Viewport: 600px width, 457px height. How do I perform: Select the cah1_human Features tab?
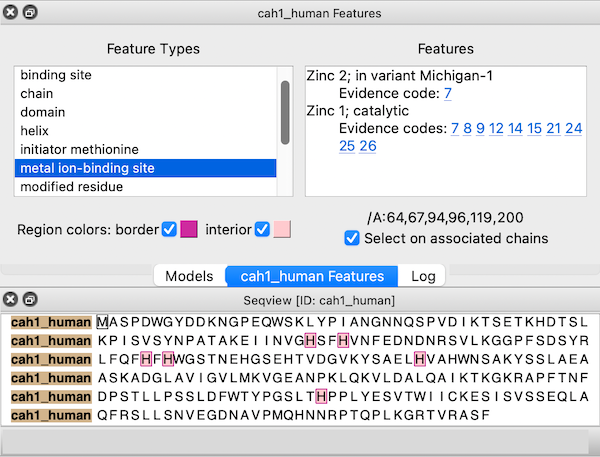point(312,276)
